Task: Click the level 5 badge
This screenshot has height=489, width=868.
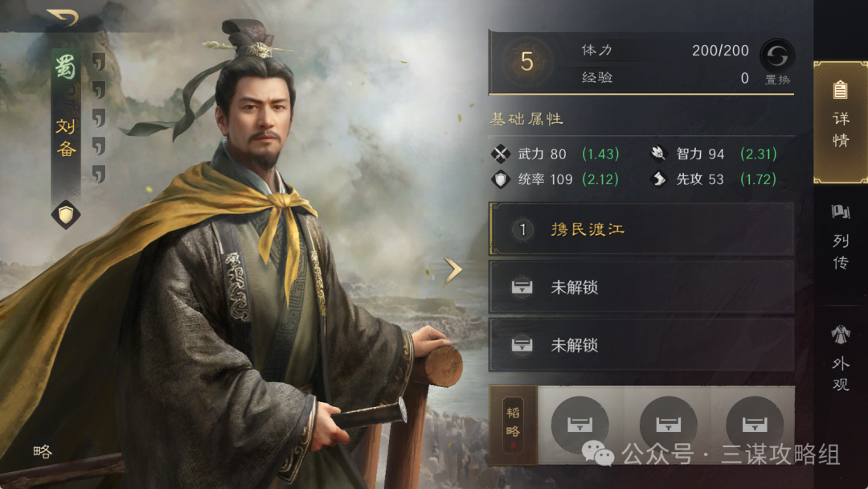Action: pos(526,61)
